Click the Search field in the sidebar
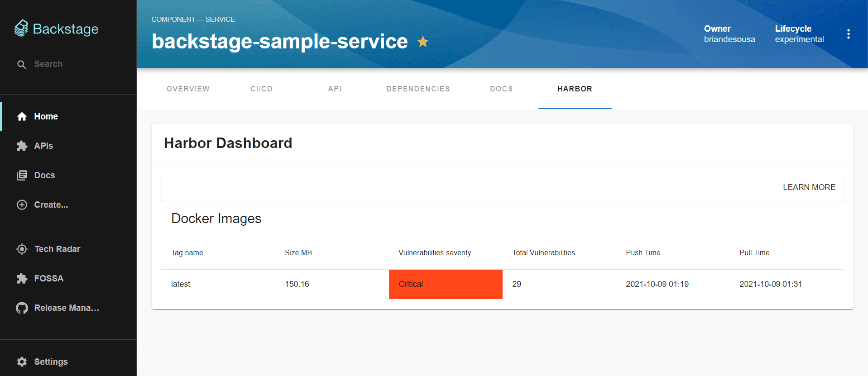Image resolution: width=868 pixels, height=376 pixels. tap(68, 64)
